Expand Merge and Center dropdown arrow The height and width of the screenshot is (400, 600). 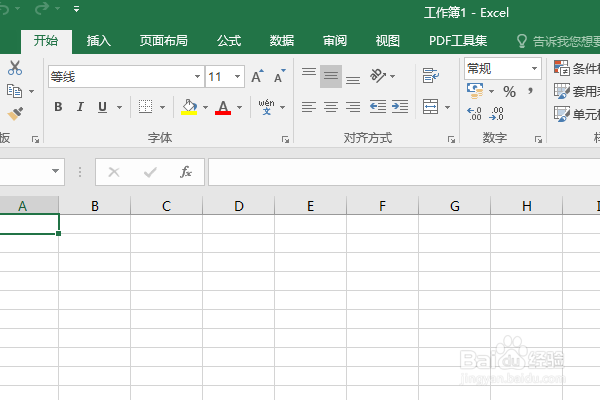click(447, 107)
